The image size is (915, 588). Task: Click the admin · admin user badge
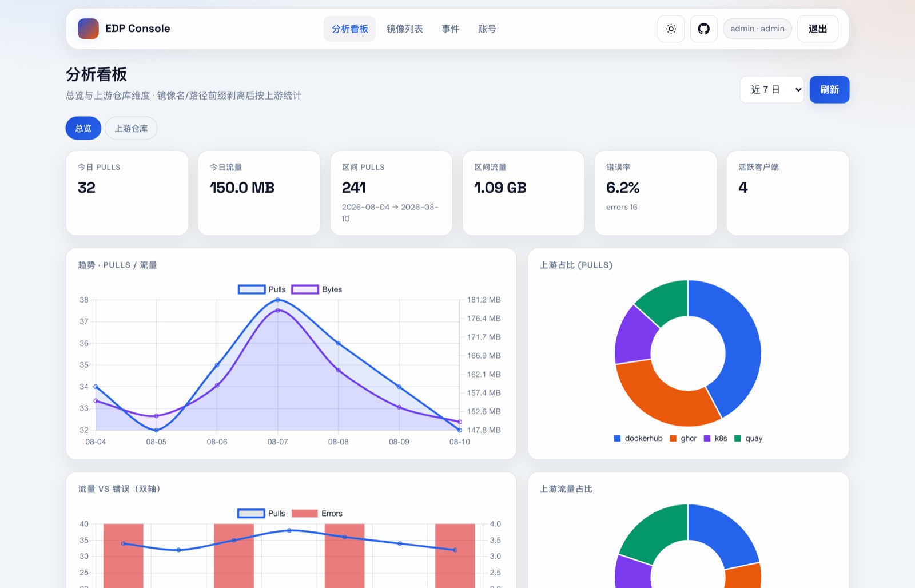pyautogui.click(x=757, y=29)
